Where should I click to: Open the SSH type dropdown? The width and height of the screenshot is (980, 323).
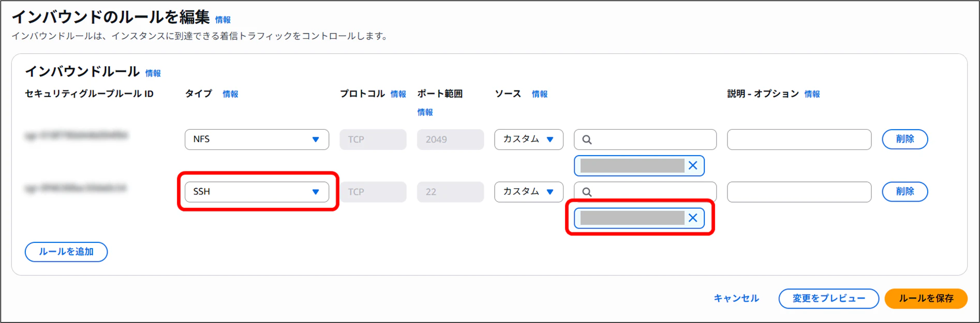(x=257, y=192)
